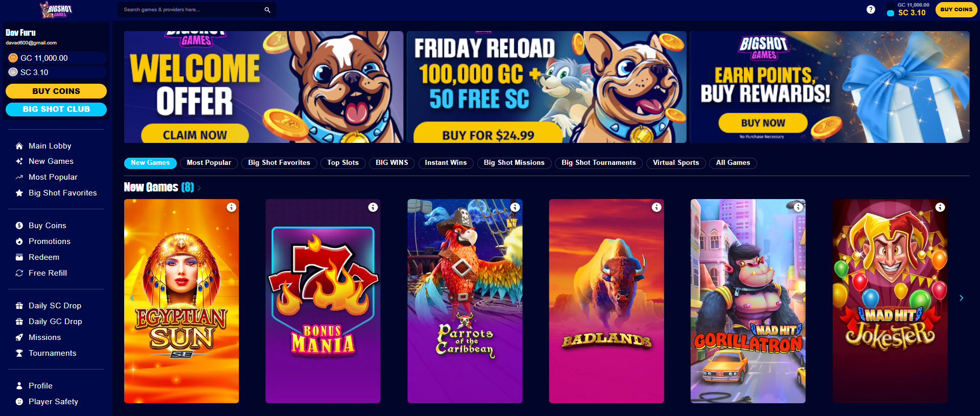Open info icon on Mad Hit Jokester
The height and width of the screenshot is (416, 980).
pos(940,207)
